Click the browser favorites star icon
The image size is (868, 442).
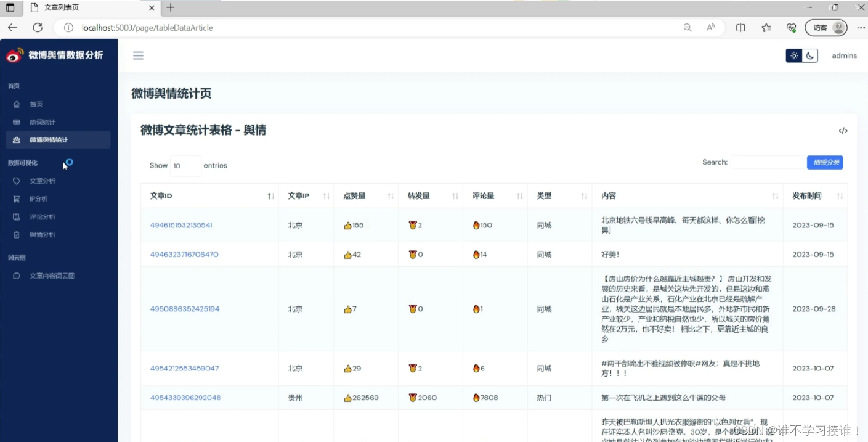[x=766, y=28]
